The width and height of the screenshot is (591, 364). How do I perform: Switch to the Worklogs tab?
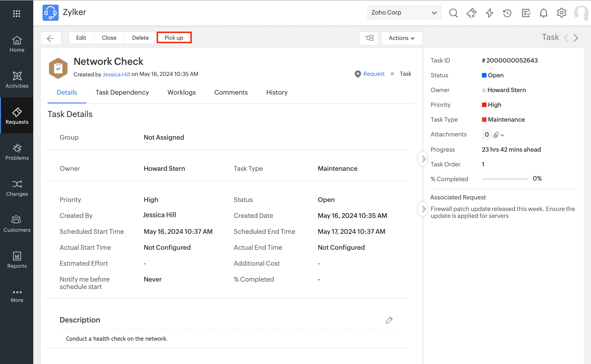point(181,93)
